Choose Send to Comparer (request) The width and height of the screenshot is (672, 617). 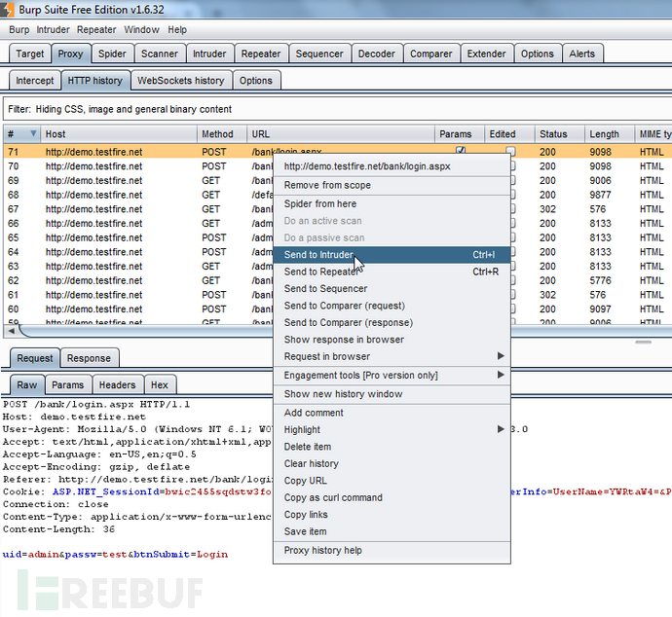tap(392, 306)
